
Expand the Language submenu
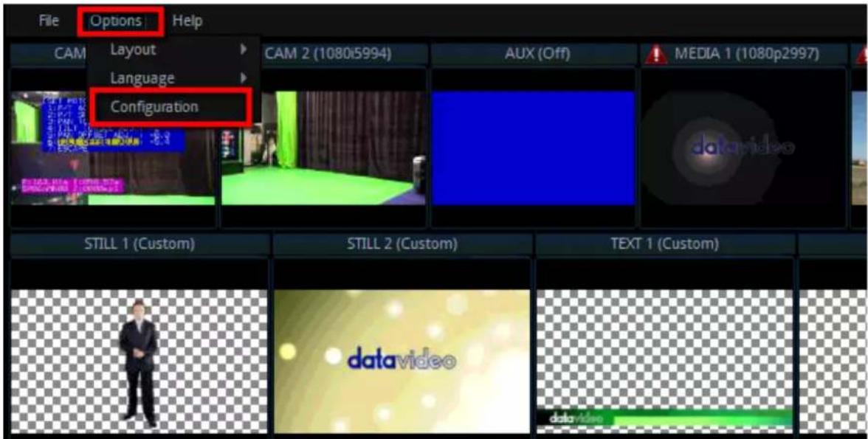pos(174,78)
